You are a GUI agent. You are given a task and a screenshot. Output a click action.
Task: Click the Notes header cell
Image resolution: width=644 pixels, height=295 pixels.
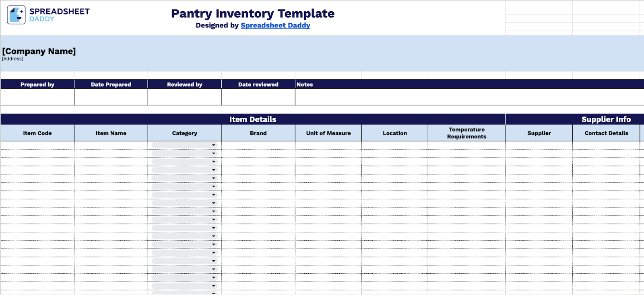pos(305,84)
